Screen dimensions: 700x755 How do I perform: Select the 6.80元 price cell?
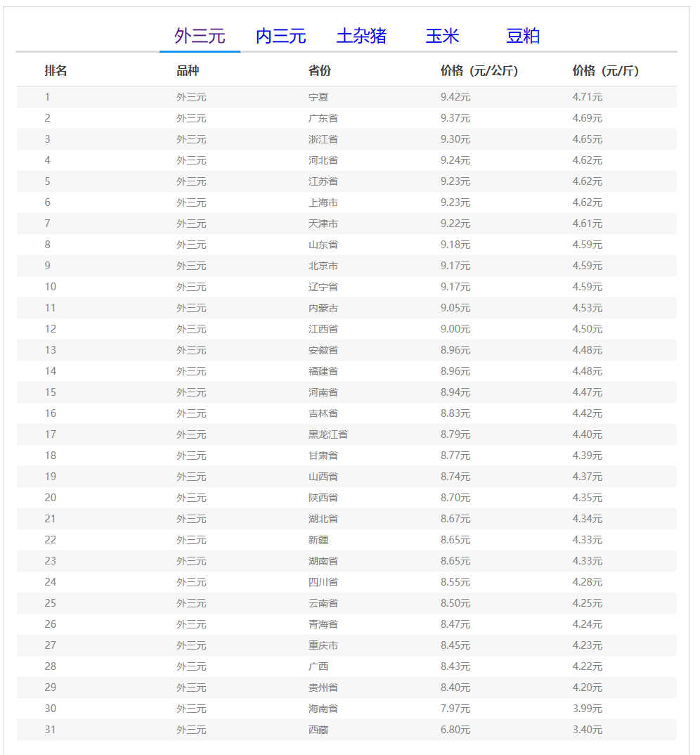point(455,730)
